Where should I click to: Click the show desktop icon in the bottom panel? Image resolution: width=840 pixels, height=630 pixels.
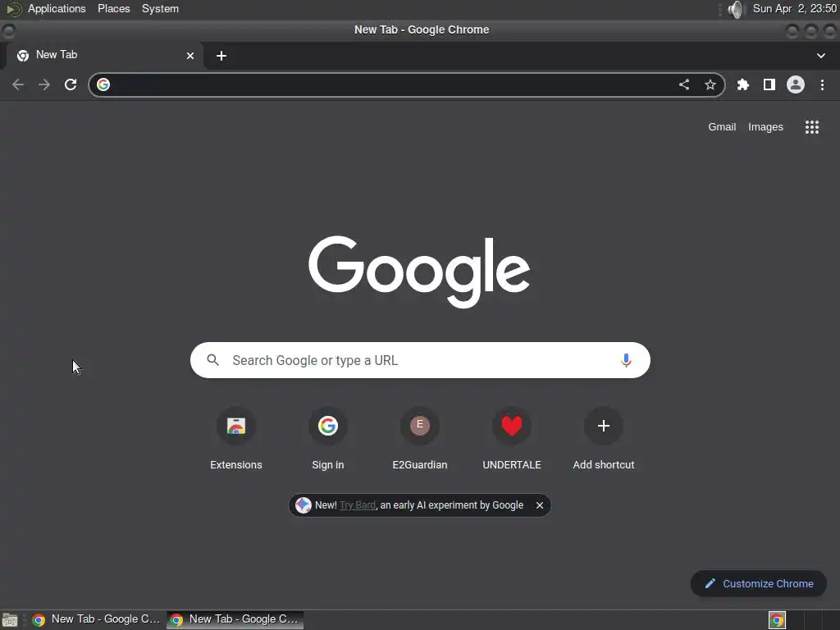pyautogui.click(x=10, y=620)
